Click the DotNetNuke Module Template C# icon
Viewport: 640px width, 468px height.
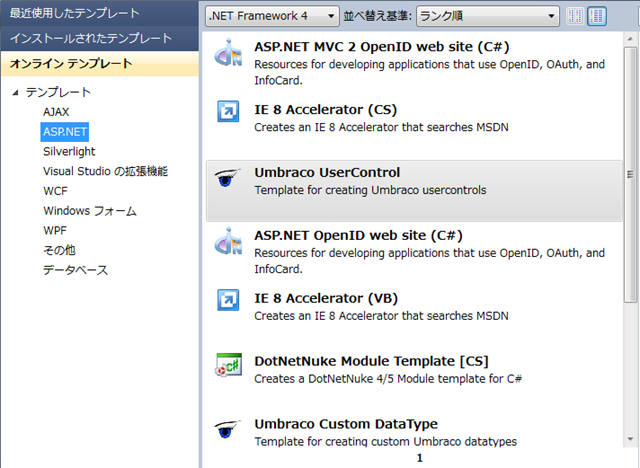coord(229,364)
